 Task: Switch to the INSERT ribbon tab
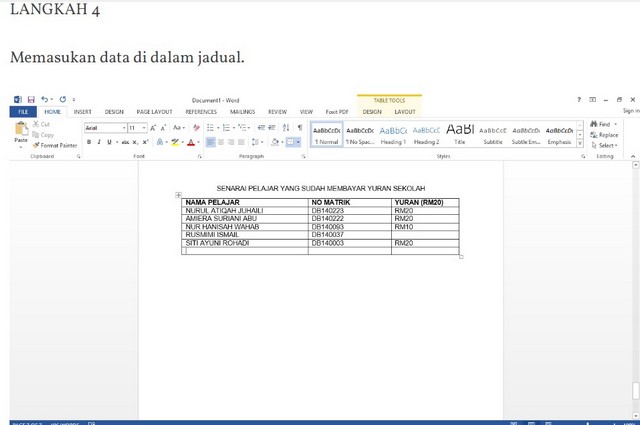pyautogui.click(x=82, y=112)
